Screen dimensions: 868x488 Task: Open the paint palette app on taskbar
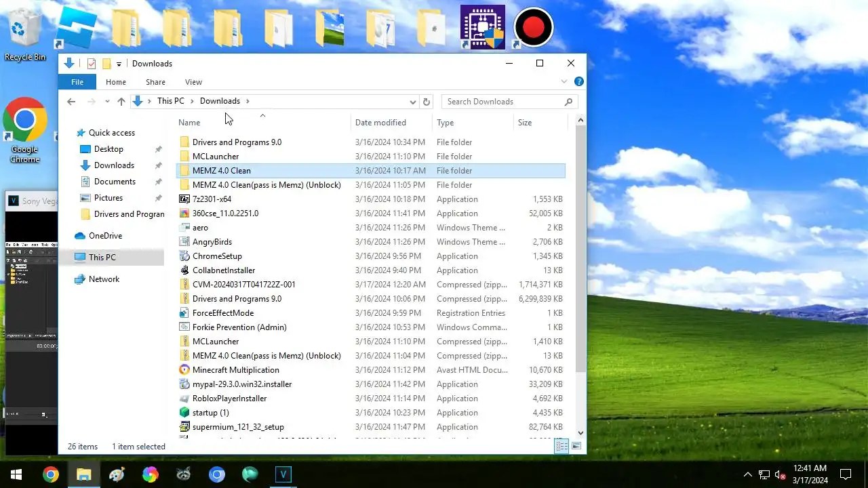coord(117,474)
